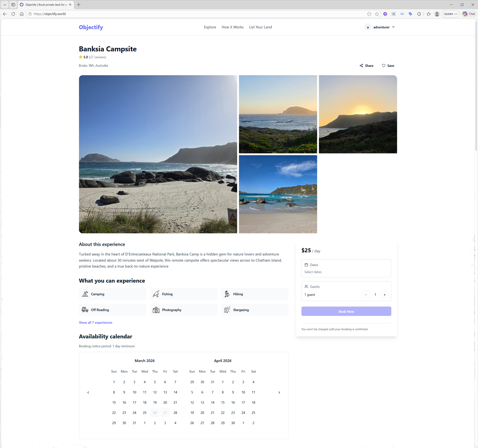Click the Objectify logo
The width and height of the screenshot is (478, 448).
click(91, 27)
